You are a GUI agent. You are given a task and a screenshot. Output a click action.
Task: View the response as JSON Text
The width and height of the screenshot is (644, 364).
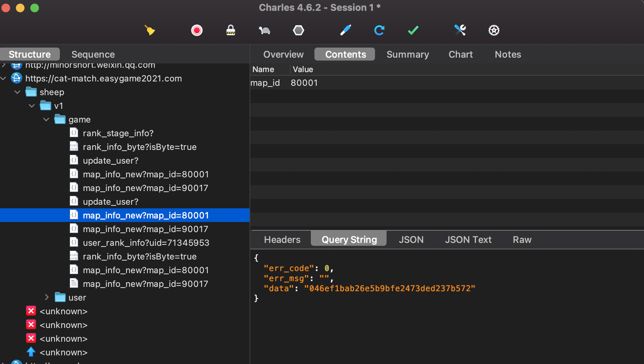[x=468, y=239]
